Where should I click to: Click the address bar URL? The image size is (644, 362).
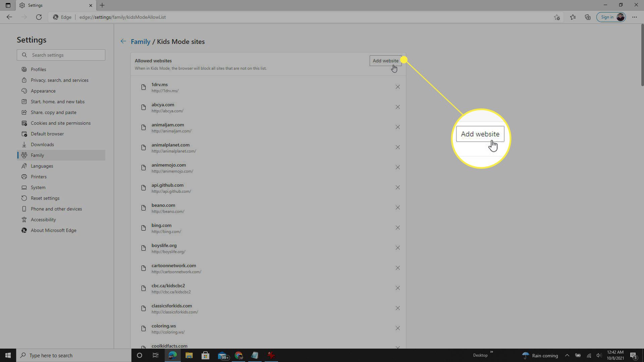[x=122, y=17]
